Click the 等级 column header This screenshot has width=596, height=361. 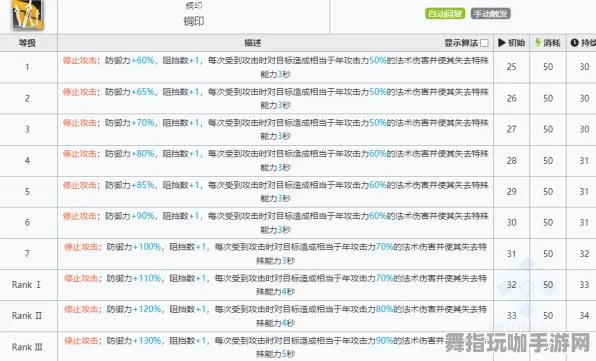click(27, 43)
